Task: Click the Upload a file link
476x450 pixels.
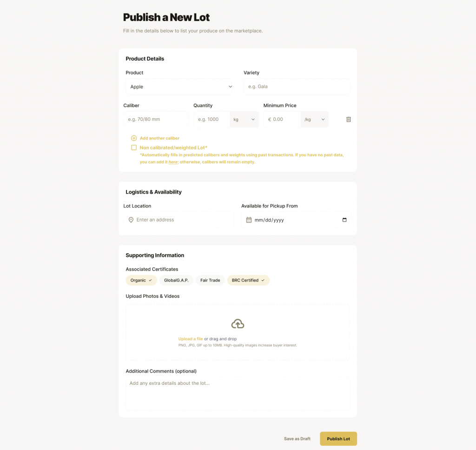Action: tap(191, 339)
